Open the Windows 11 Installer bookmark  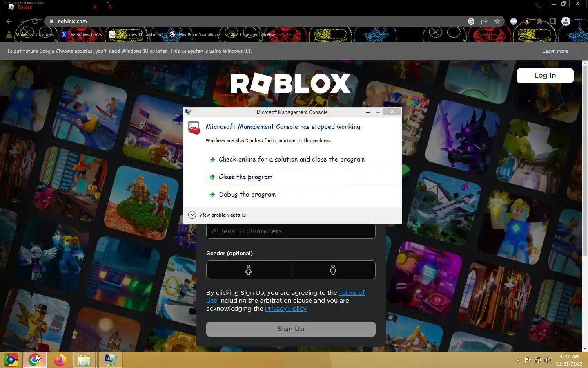136,34
